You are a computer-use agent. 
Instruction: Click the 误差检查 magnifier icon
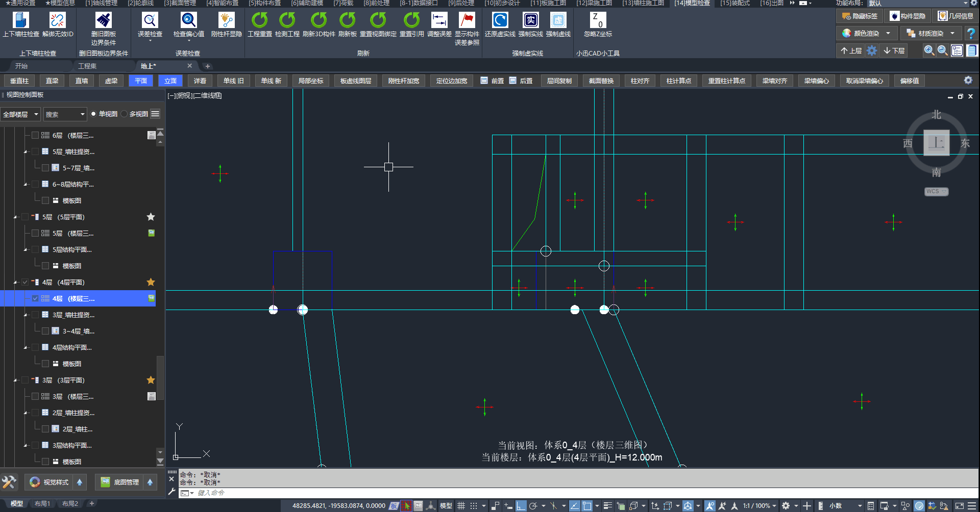(x=150, y=20)
